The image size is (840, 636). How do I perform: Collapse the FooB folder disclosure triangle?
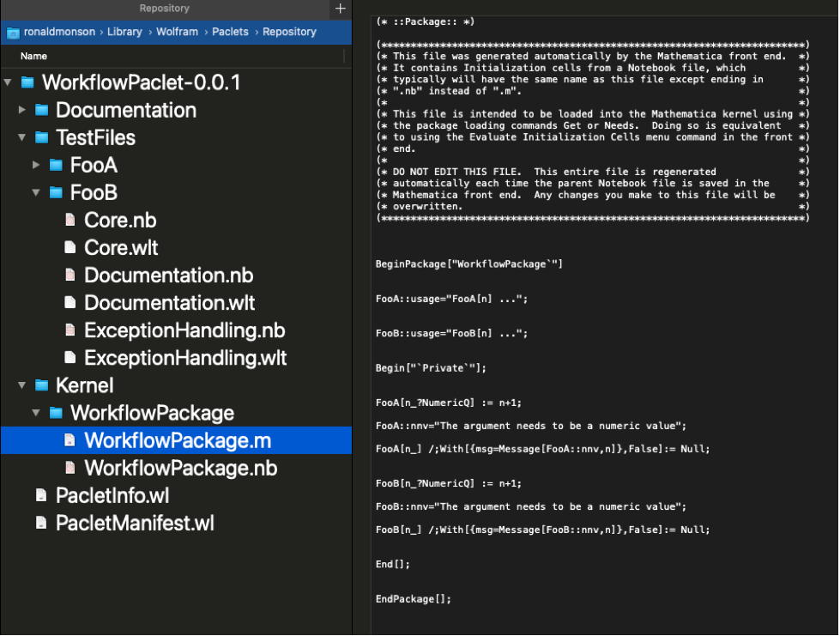[36, 192]
